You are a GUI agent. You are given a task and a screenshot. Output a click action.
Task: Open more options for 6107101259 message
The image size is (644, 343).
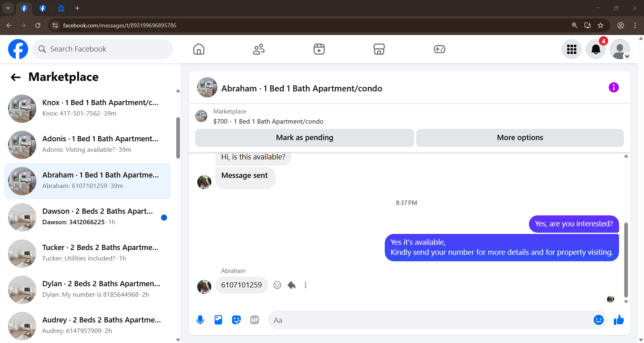point(305,285)
